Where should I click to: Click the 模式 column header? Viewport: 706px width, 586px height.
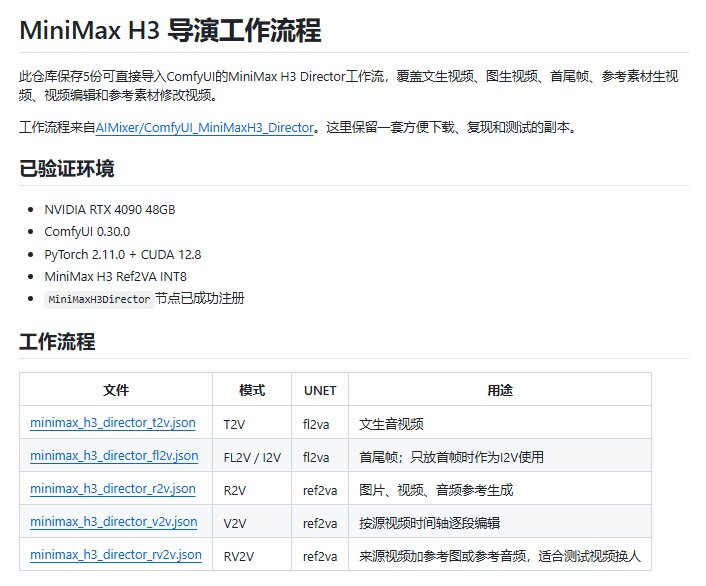coord(252,390)
